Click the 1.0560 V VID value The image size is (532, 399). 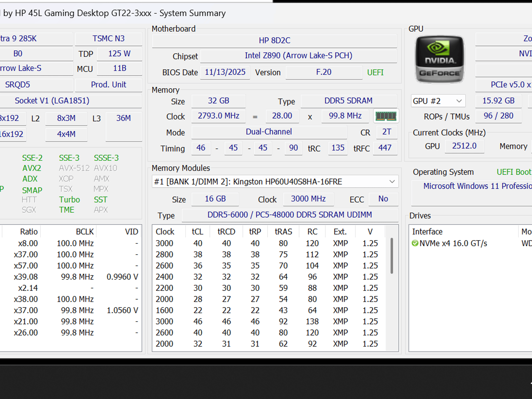122,310
